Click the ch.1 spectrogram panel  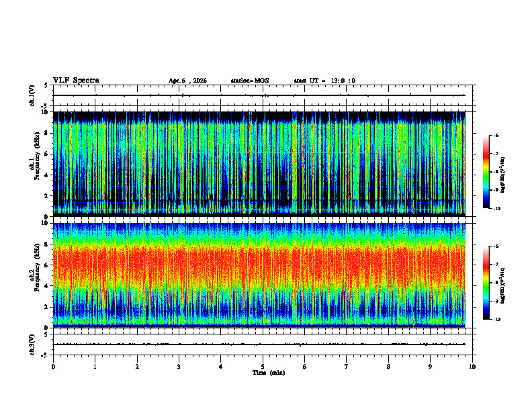click(x=259, y=164)
